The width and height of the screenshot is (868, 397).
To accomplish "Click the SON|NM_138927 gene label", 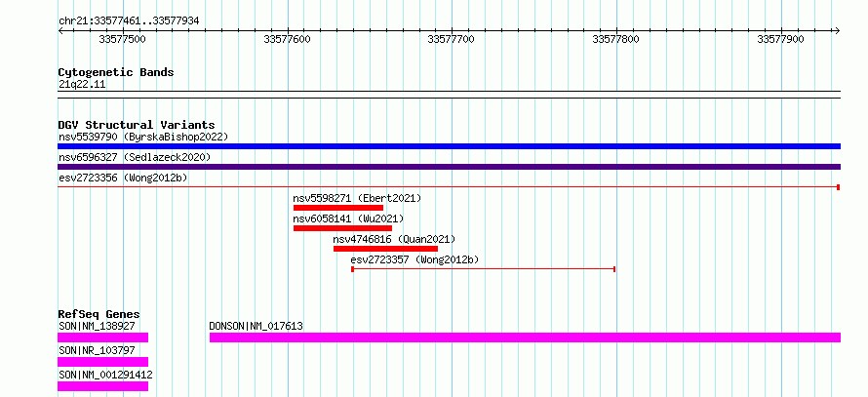I will click(97, 326).
